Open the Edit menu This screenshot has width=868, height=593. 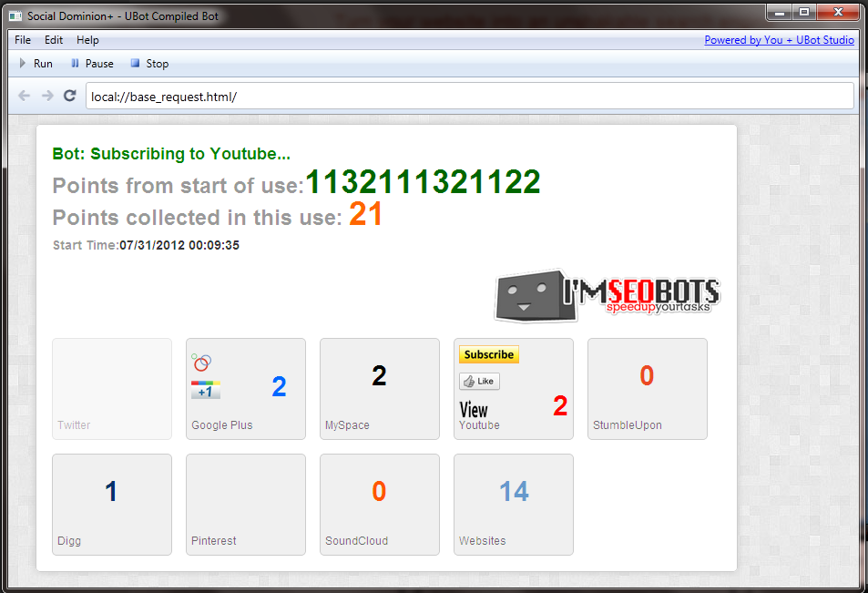coord(54,40)
